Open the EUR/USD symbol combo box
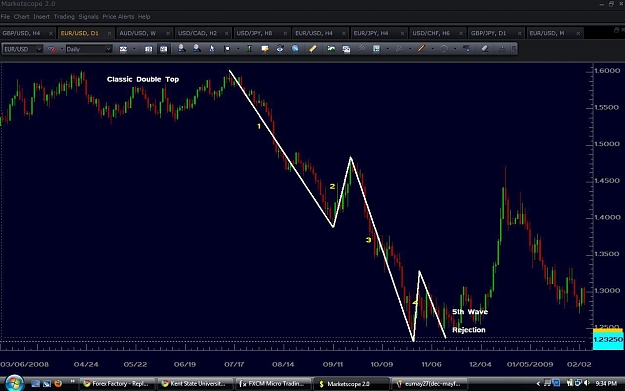This screenshot has width=625, height=391. pos(22,49)
